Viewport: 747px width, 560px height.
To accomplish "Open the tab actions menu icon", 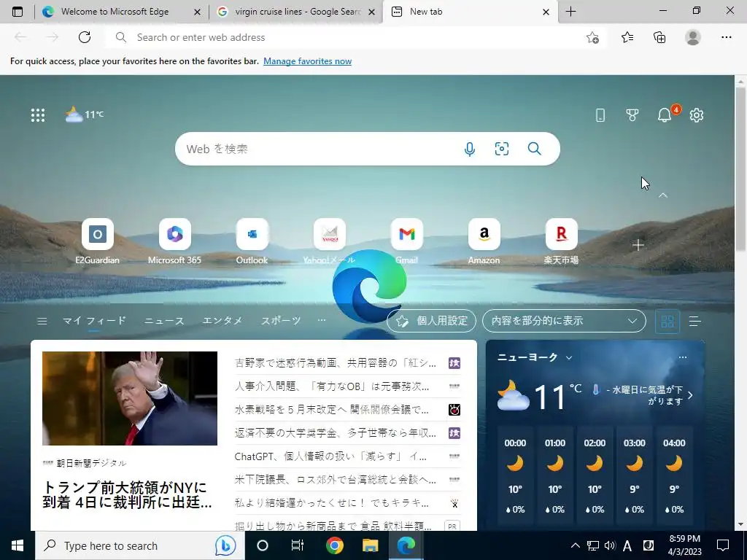I will 18,12.
